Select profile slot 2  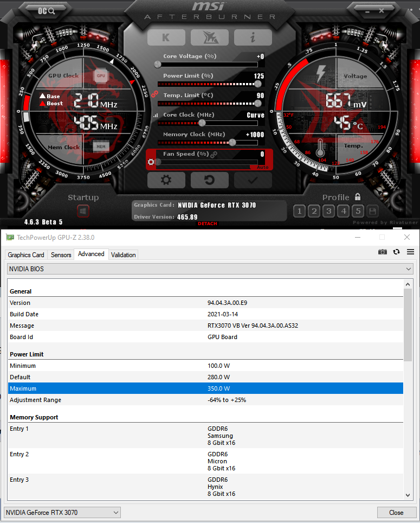pyautogui.click(x=314, y=211)
